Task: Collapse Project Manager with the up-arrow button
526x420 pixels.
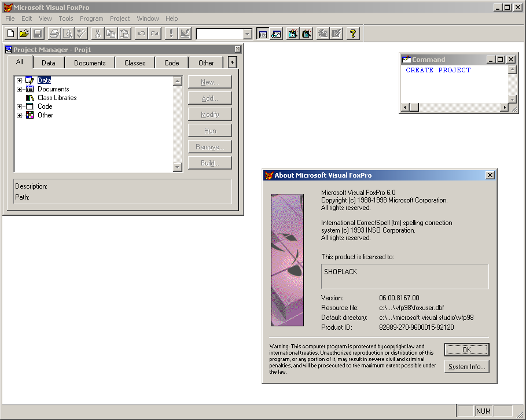Action: click(x=232, y=62)
